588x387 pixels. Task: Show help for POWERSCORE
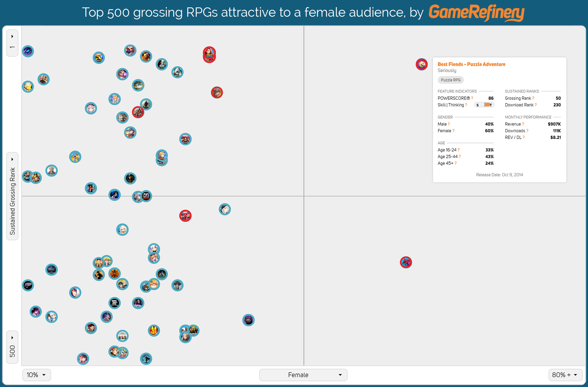coord(472,98)
